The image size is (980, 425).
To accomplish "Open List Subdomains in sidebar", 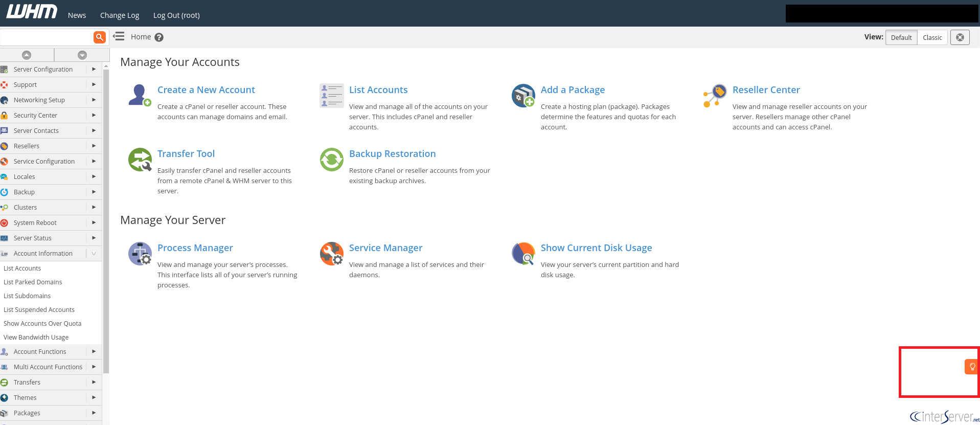I will pos(27,296).
